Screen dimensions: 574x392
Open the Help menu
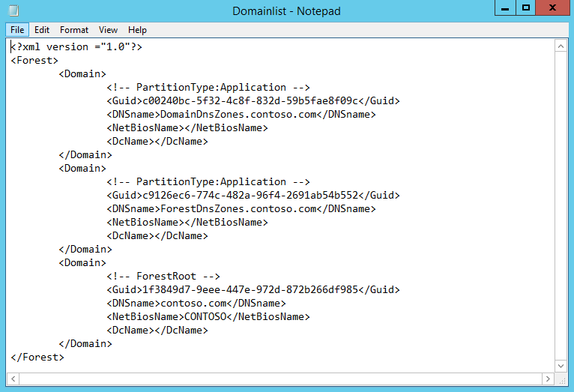[x=137, y=30]
